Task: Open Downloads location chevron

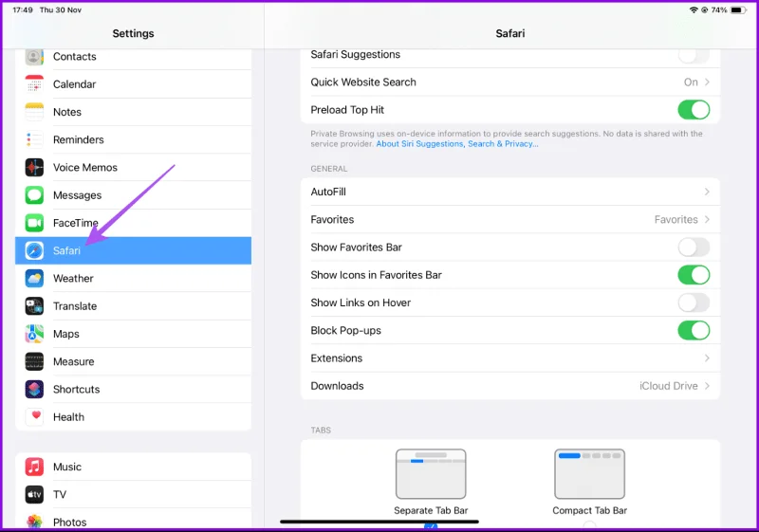Action: click(707, 386)
